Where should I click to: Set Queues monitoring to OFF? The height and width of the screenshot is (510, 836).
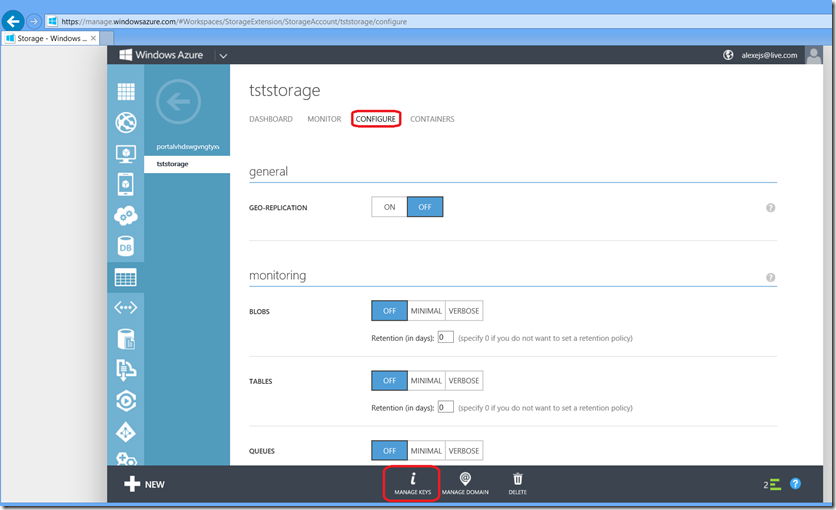tap(389, 450)
